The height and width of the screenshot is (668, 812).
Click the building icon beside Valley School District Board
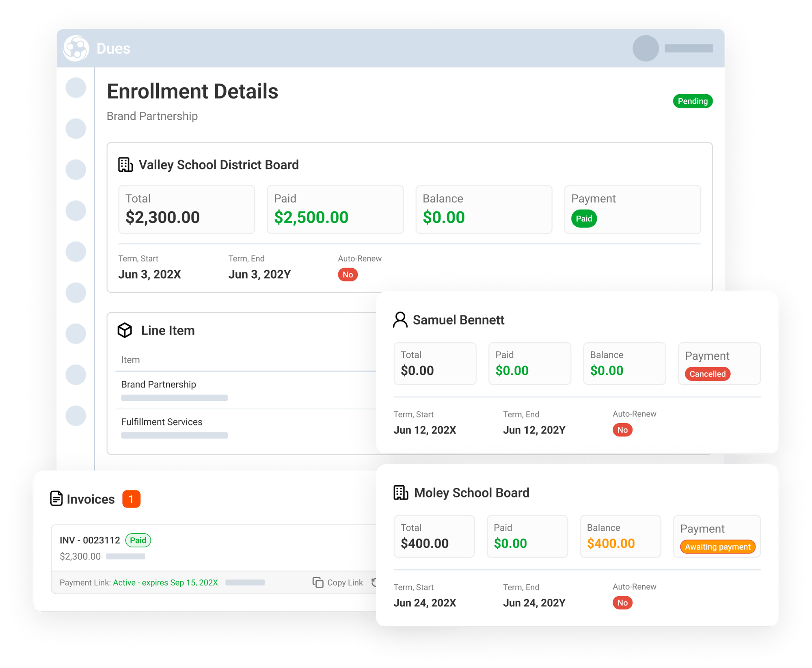coord(125,165)
